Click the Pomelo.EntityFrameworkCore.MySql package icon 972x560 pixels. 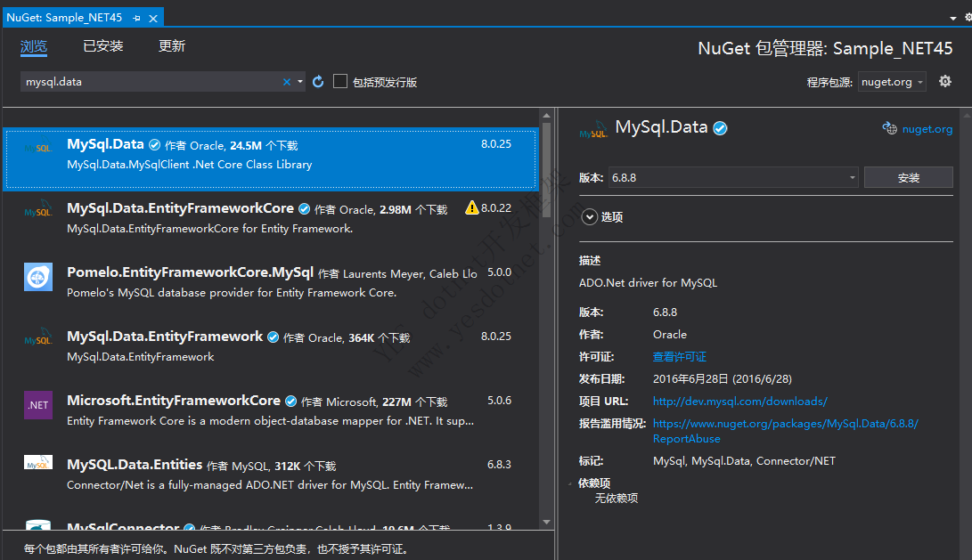tap(37, 276)
